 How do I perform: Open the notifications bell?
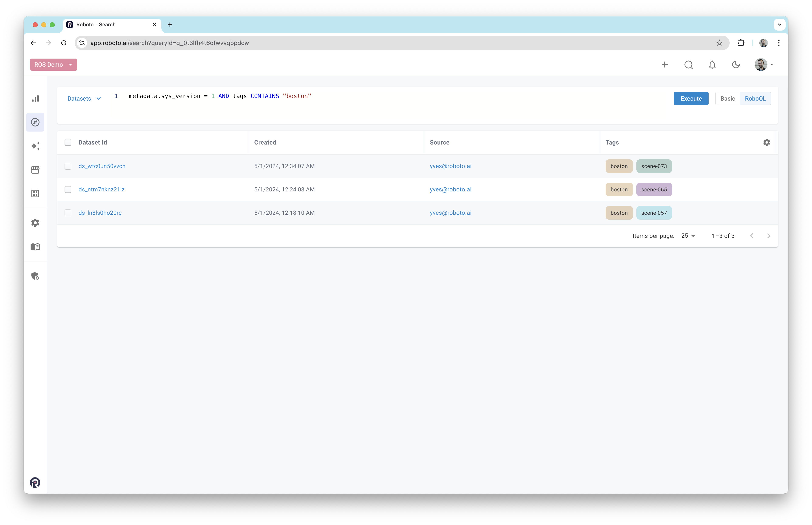pyautogui.click(x=712, y=65)
